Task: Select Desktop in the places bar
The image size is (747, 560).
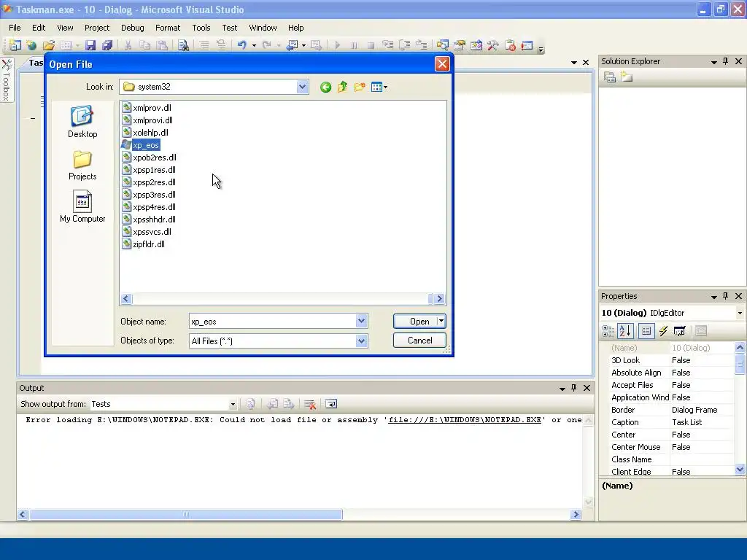Action: click(x=82, y=122)
